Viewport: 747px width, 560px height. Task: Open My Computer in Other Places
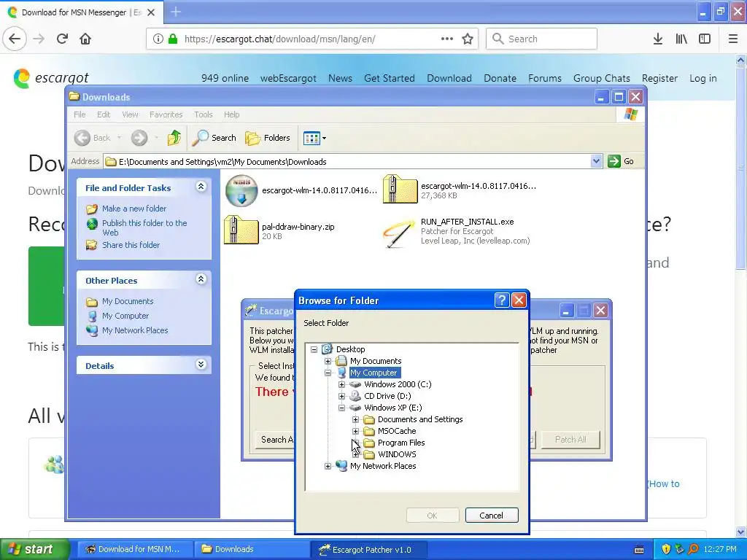pyautogui.click(x=125, y=316)
